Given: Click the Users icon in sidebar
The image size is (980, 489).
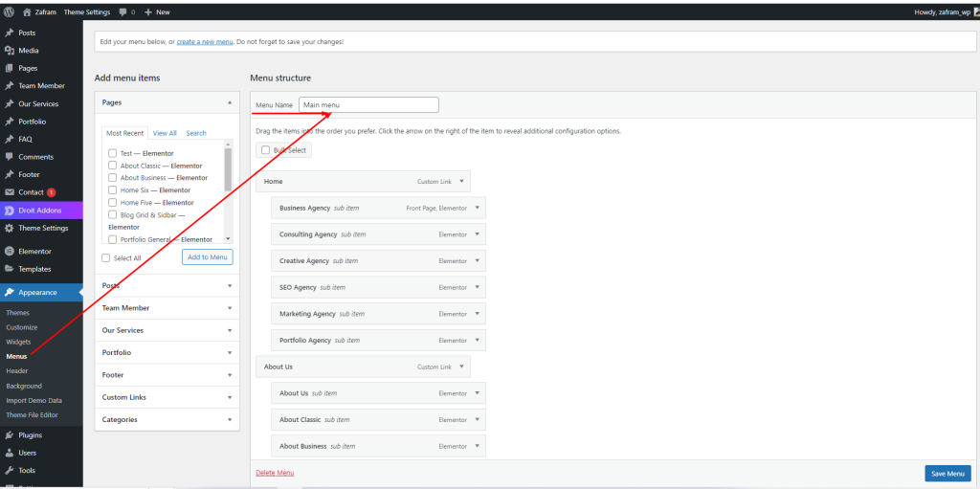Looking at the screenshot, I should tap(9, 453).
